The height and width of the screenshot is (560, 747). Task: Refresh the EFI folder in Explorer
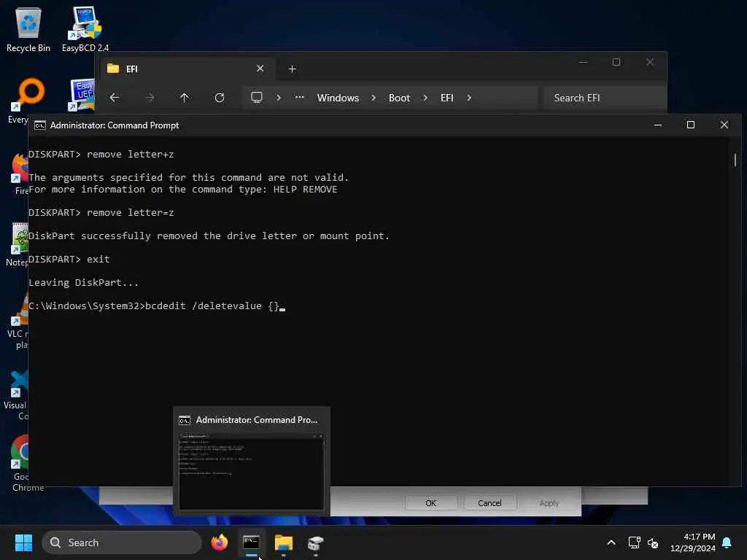click(x=220, y=98)
